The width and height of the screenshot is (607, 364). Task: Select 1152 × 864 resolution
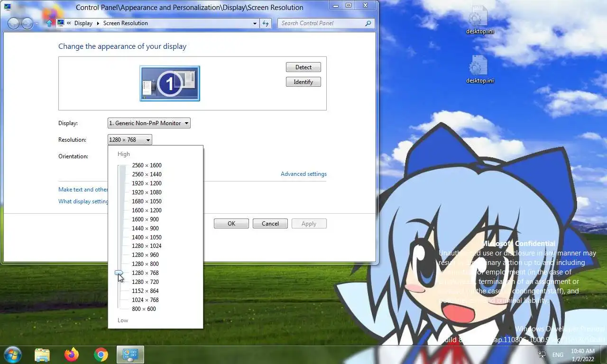145,291
